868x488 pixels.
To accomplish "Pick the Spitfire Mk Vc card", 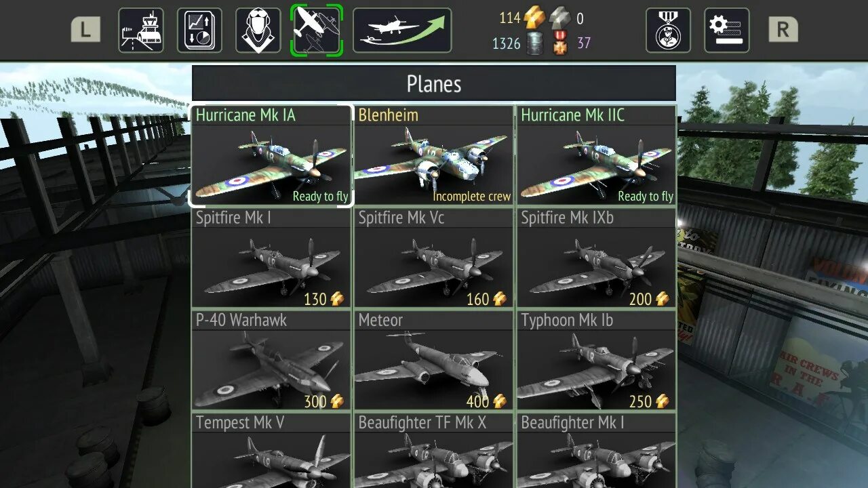I will click(x=433, y=258).
